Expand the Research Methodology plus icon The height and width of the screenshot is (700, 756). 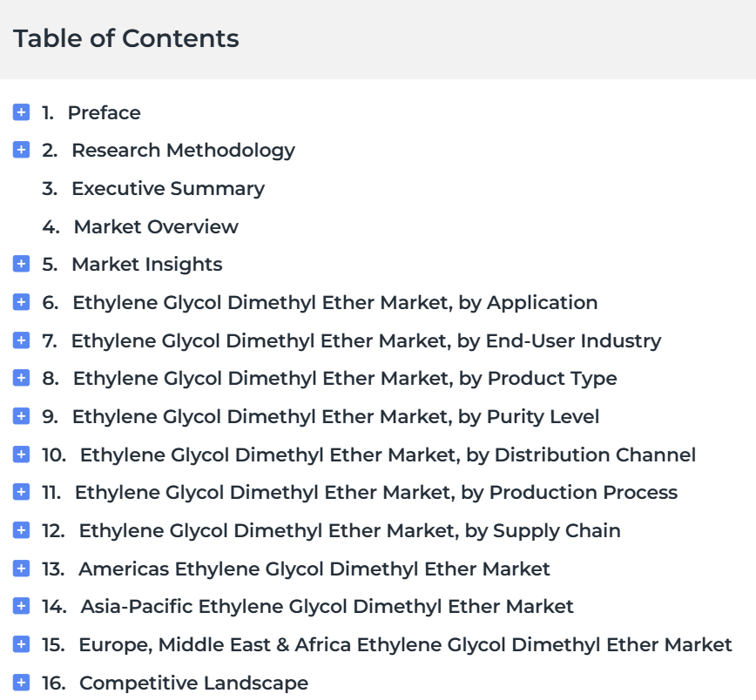pos(21,150)
